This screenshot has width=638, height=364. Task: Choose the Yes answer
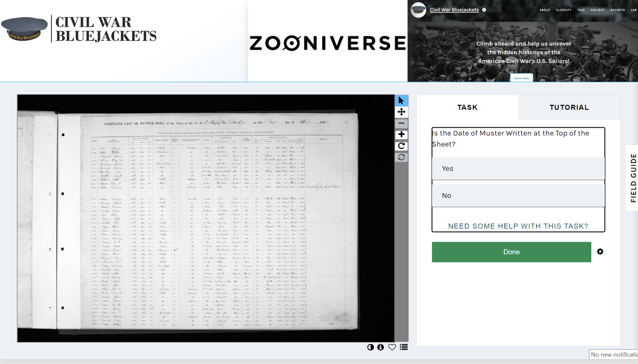(518, 169)
